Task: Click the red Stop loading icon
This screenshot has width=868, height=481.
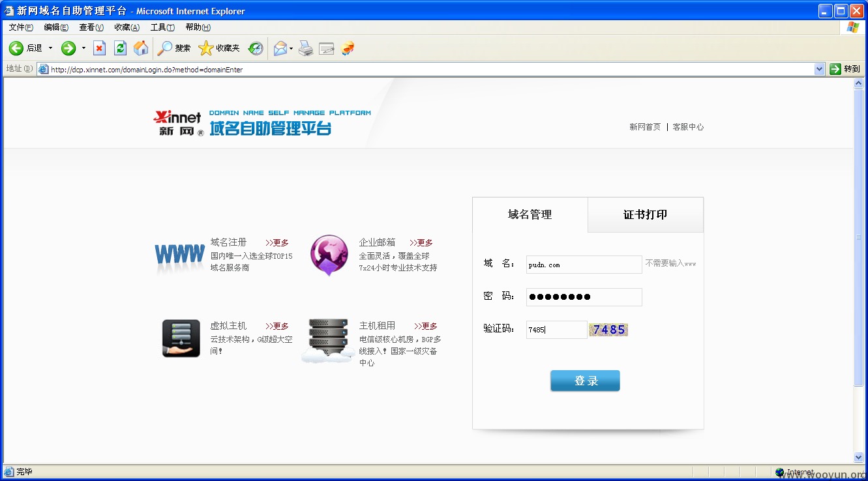Action: [x=99, y=48]
